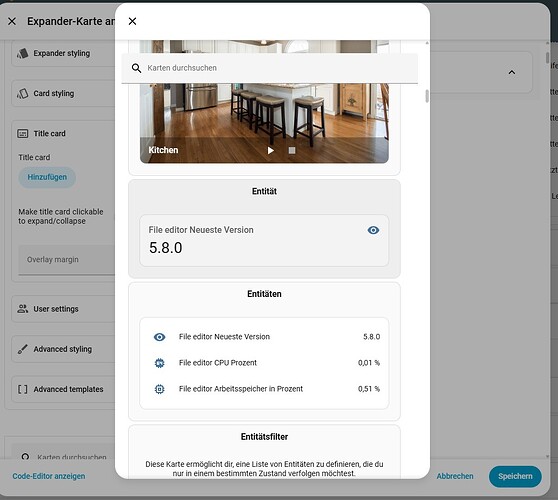Expand the Card styling section
This screenshot has width=558, height=500.
pos(63,94)
